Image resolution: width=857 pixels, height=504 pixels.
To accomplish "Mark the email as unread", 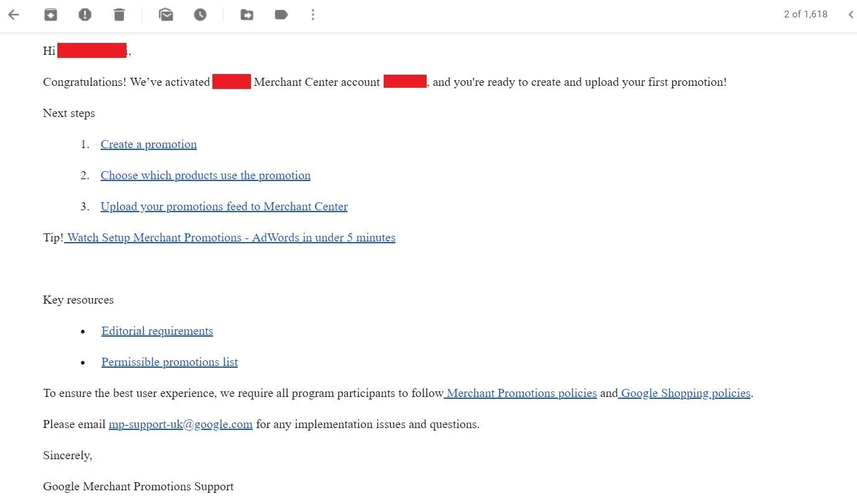I will (166, 15).
